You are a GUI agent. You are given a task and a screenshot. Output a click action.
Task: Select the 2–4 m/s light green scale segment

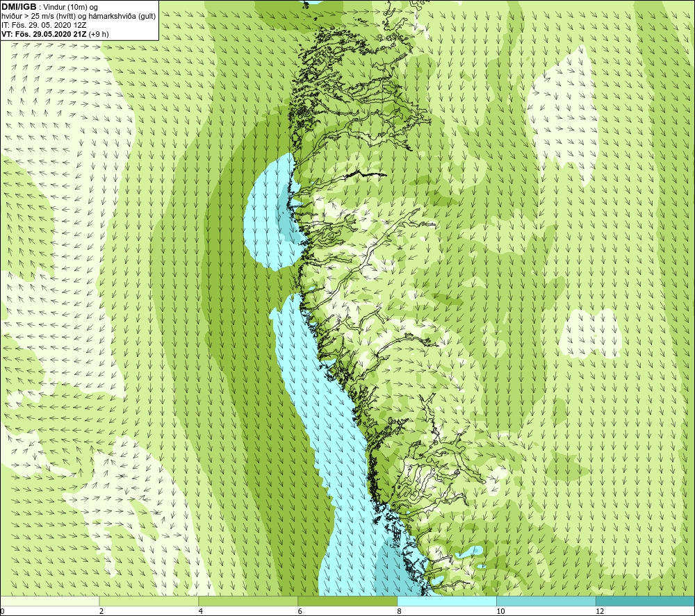pos(149,601)
